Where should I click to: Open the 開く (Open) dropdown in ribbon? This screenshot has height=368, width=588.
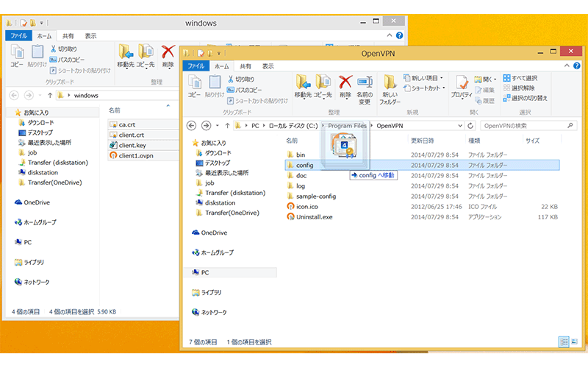click(489, 79)
